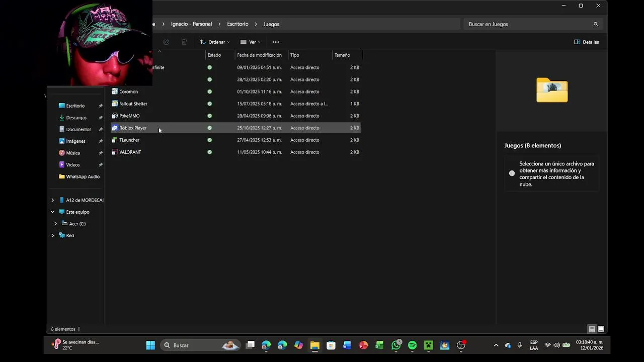644x362 pixels.
Task: Open Microsoft Store from the taskbar
Action: point(331,345)
